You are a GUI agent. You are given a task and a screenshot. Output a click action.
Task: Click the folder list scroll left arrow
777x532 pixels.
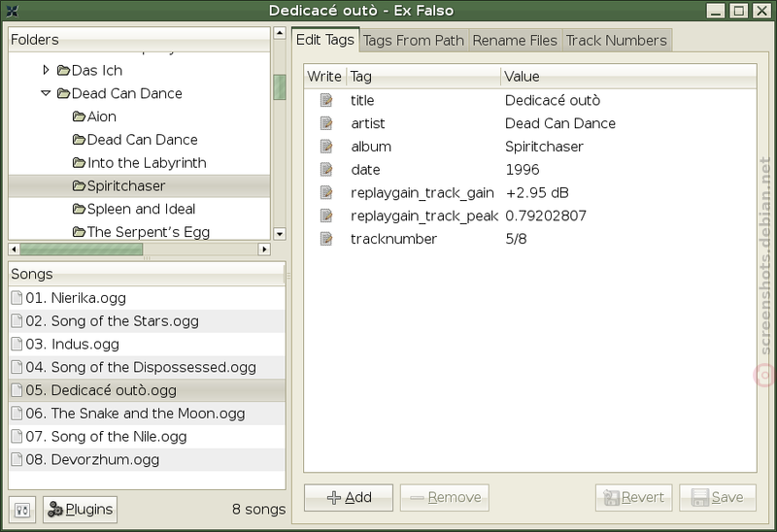[x=15, y=249]
